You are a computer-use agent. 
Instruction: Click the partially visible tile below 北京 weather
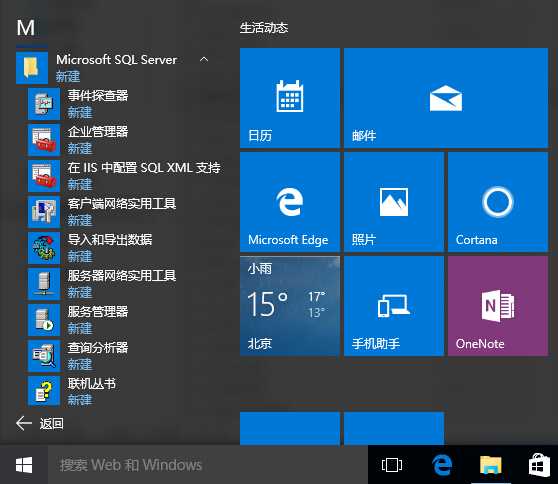[x=290, y=428]
